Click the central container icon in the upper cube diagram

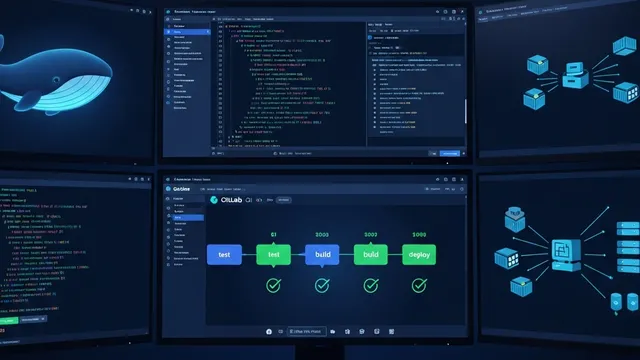point(575,75)
